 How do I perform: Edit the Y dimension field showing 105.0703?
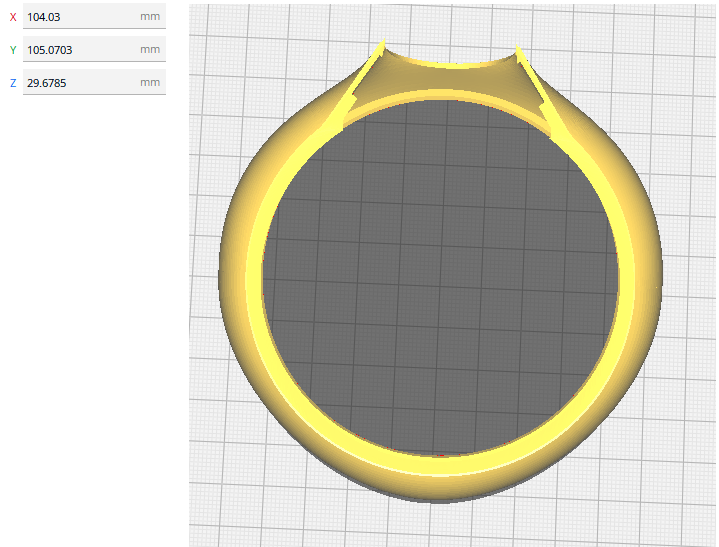pyautogui.click(x=94, y=50)
